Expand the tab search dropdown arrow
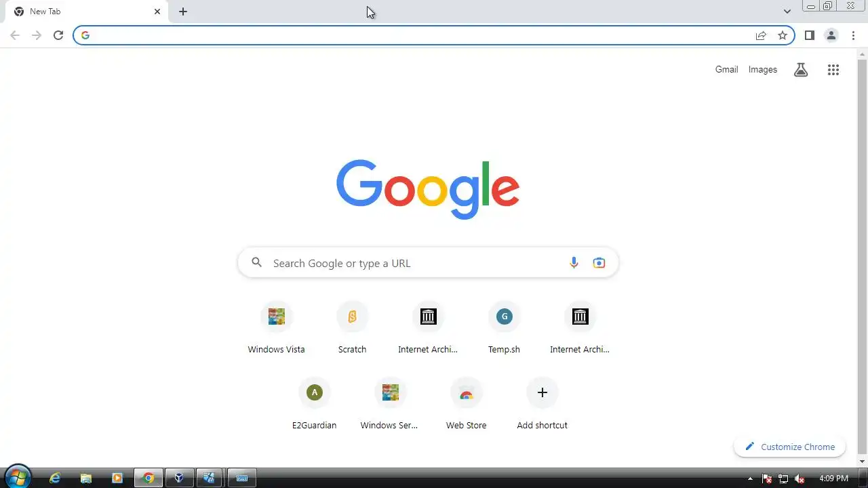The height and width of the screenshot is (488, 868). pyautogui.click(x=787, y=12)
